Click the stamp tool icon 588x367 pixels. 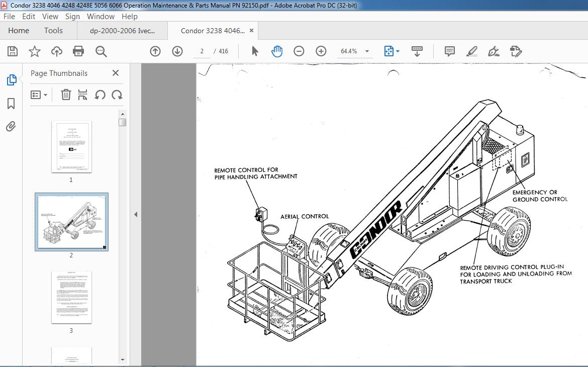(516, 51)
